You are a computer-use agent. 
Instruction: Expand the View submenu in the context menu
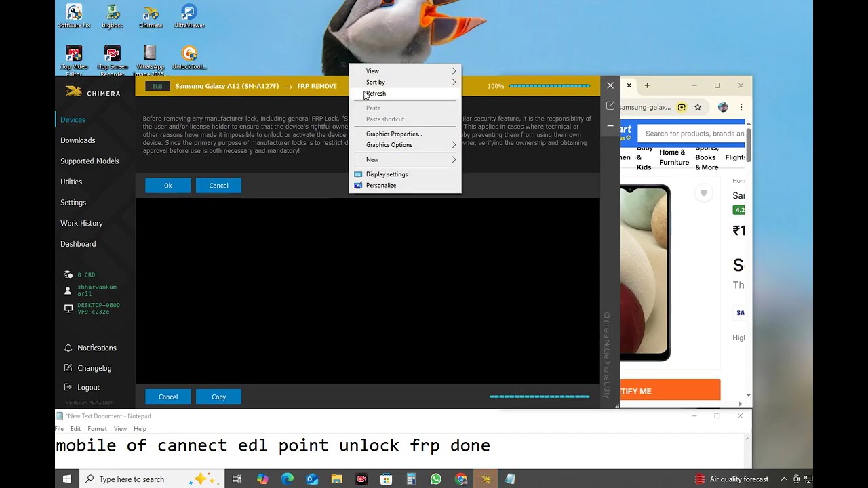[x=405, y=71]
